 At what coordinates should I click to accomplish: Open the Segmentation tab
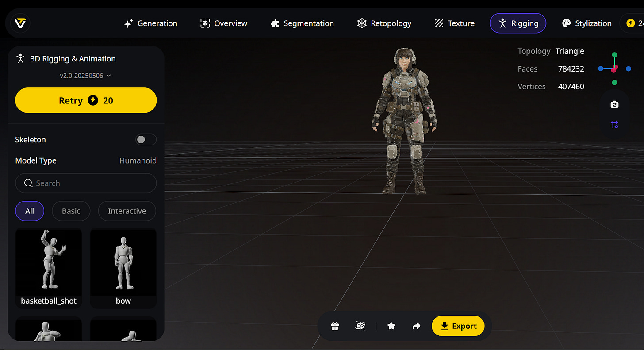(x=302, y=23)
